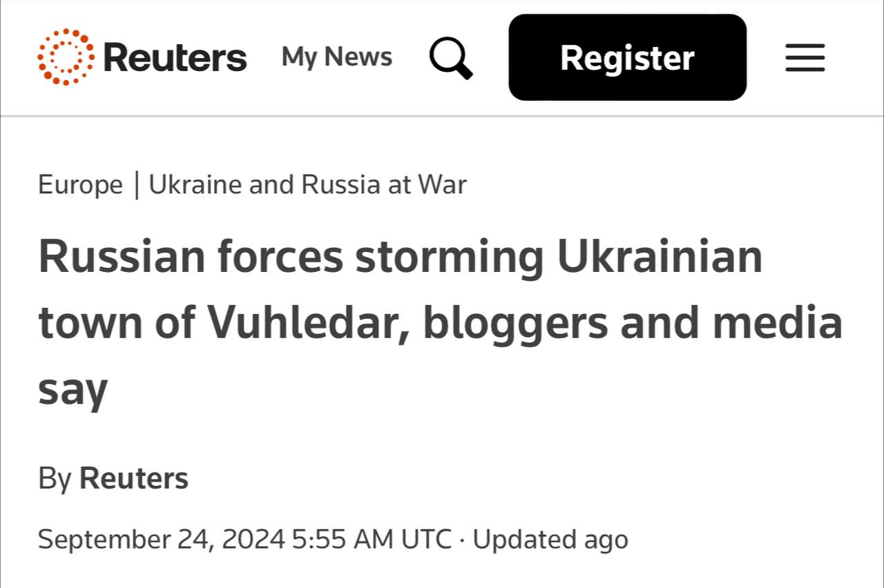Open the hamburger navigation menu
The image size is (884, 588).
pos(805,58)
